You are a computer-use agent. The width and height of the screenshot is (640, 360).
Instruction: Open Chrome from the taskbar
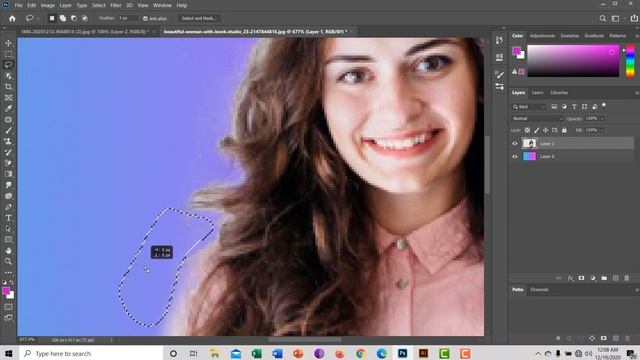click(x=360, y=353)
